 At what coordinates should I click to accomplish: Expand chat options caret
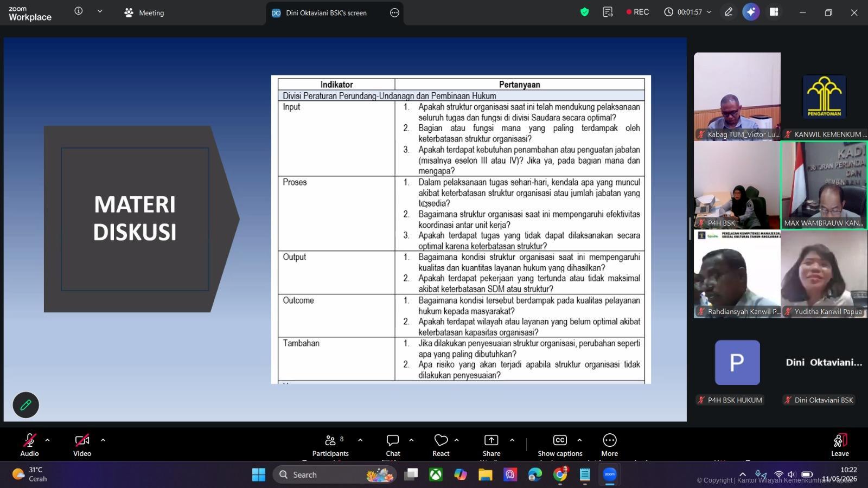click(411, 440)
